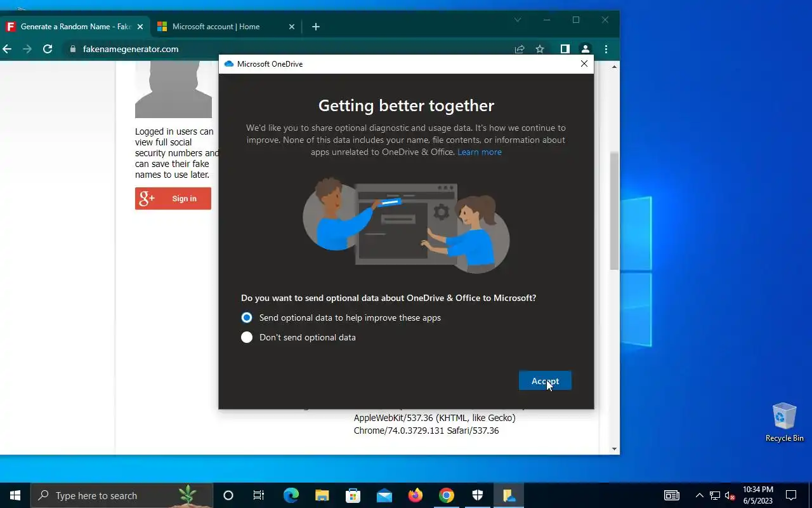The height and width of the screenshot is (508, 812).
Task: Open network status tray icon
Action: [x=714, y=495]
